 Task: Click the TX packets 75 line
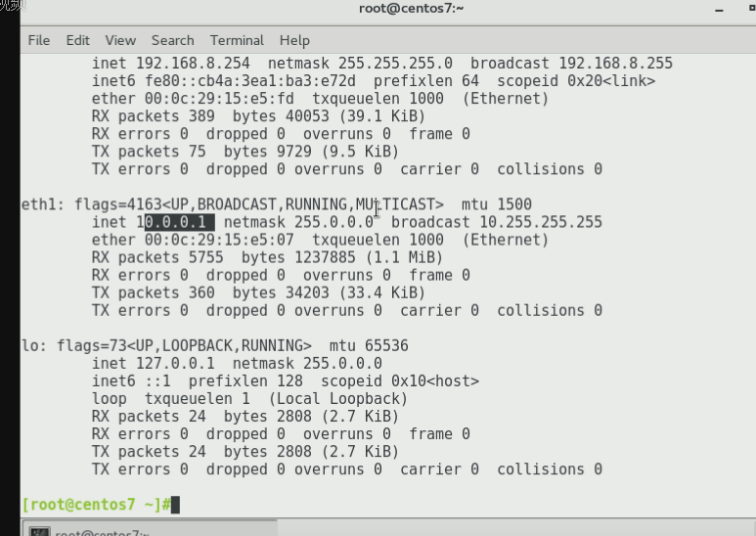pos(245,152)
